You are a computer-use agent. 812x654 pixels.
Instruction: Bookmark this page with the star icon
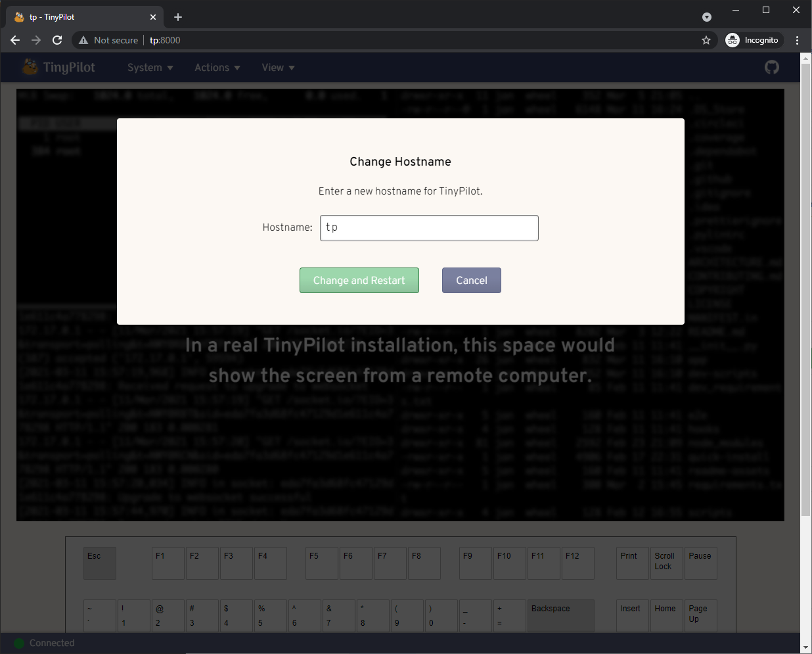pyautogui.click(x=706, y=40)
